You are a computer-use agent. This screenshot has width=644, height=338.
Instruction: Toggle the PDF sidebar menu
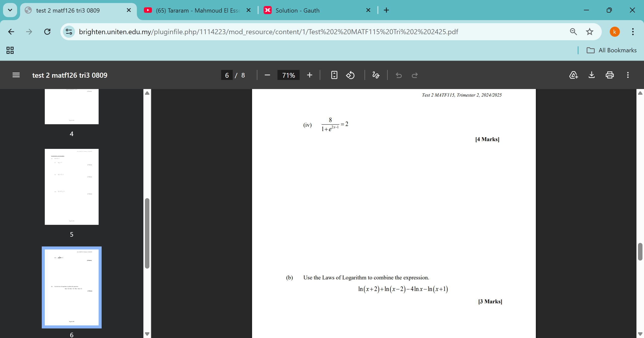point(16,75)
